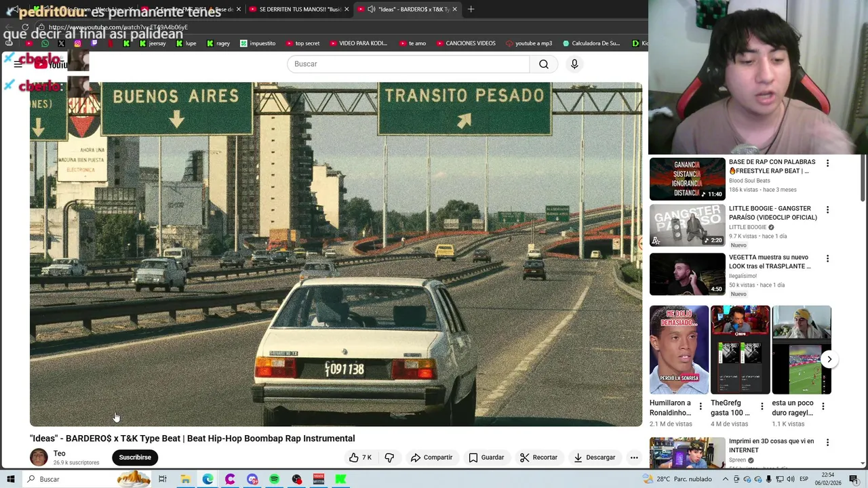Open Microsoft Edge from taskbar

coord(208,479)
